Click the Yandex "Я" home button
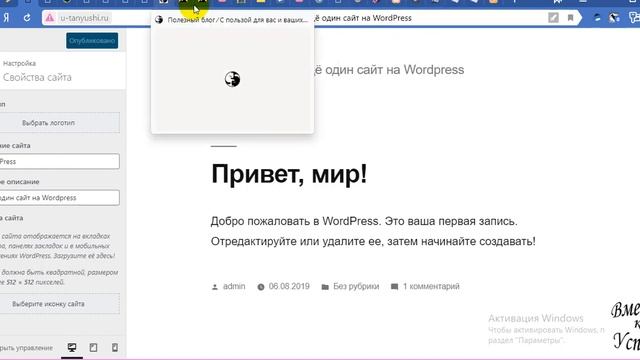 click(6, 18)
